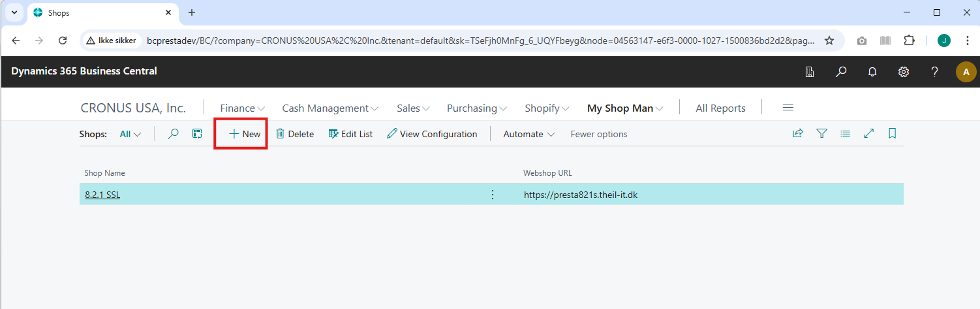Expand the Automate dropdown
This screenshot has height=309, width=980.
[528, 134]
